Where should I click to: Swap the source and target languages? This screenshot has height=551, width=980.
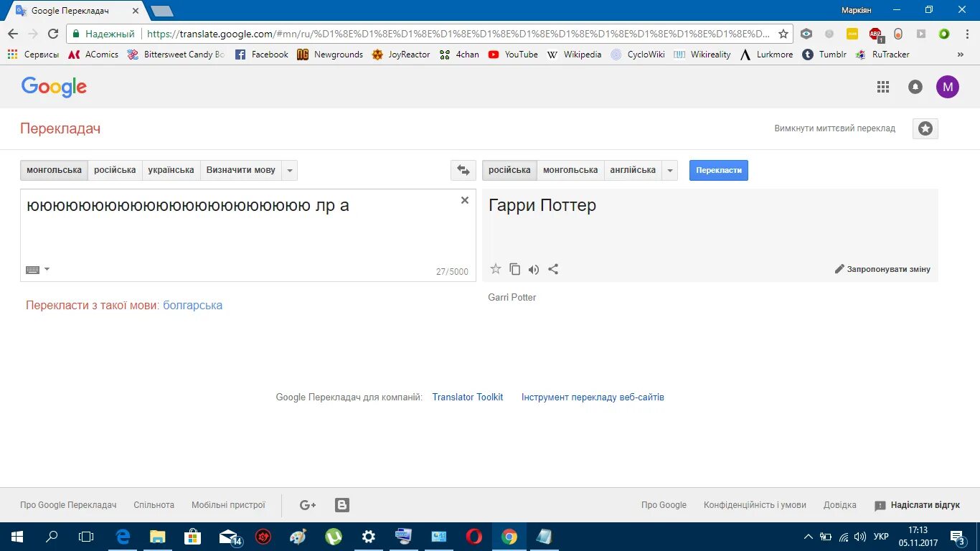click(463, 170)
